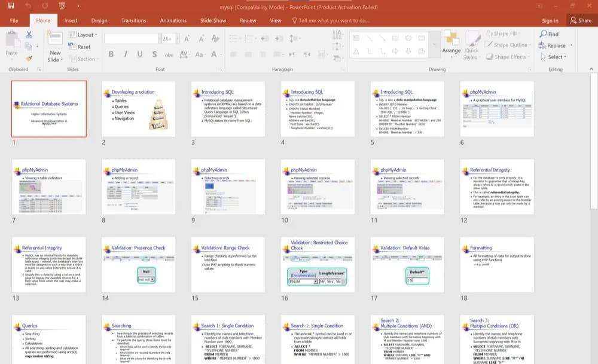This screenshot has height=364, width=598.
Task: Toggle Underline formatting
Action: click(140, 54)
